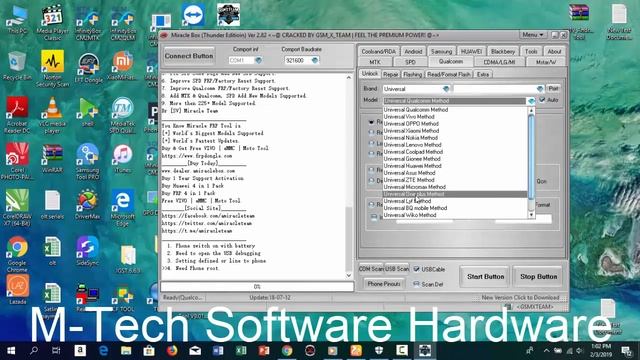This screenshot has width=640, height=360.
Task: Click Firefox in the taskbar
Action: click(172, 351)
